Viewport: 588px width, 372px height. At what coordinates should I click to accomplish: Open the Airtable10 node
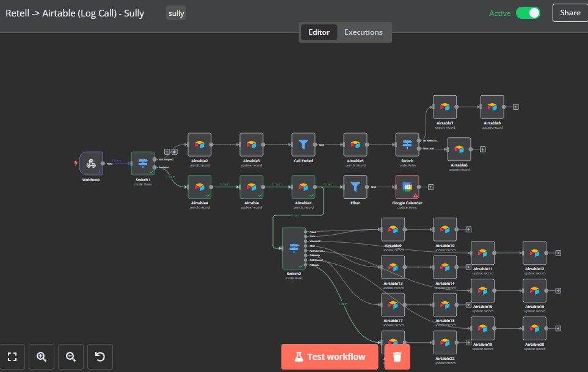pyautogui.click(x=445, y=229)
